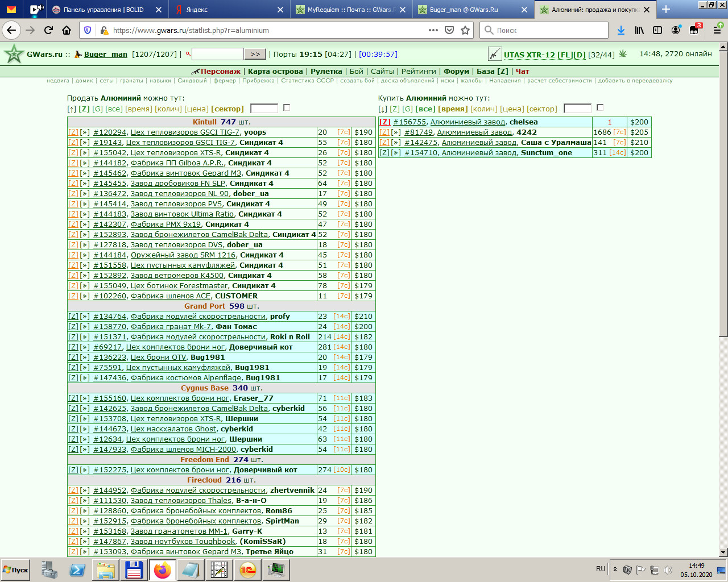Toggle the [↑] sort order in the sell list
Viewport: 728px width, 582px height.
click(71, 109)
